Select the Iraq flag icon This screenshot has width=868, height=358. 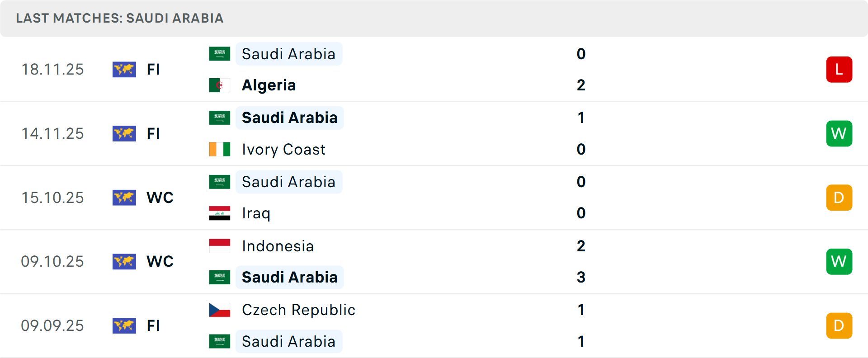220,213
